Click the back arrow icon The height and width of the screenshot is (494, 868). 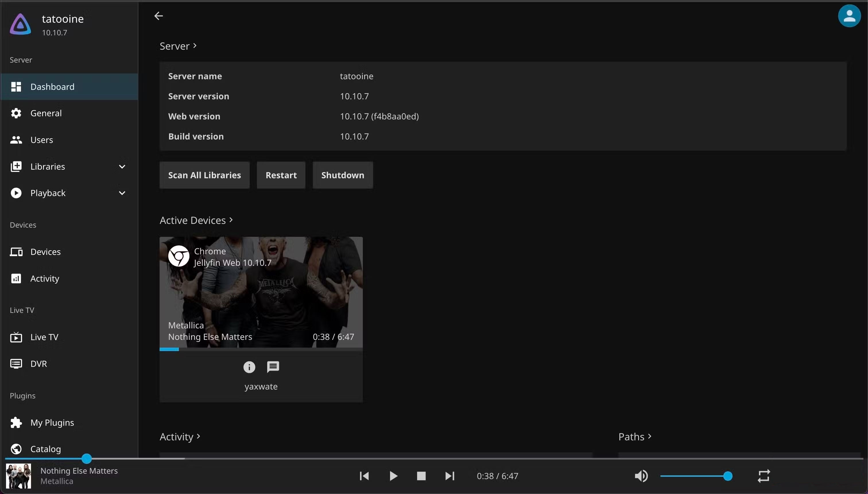pyautogui.click(x=158, y=16)
